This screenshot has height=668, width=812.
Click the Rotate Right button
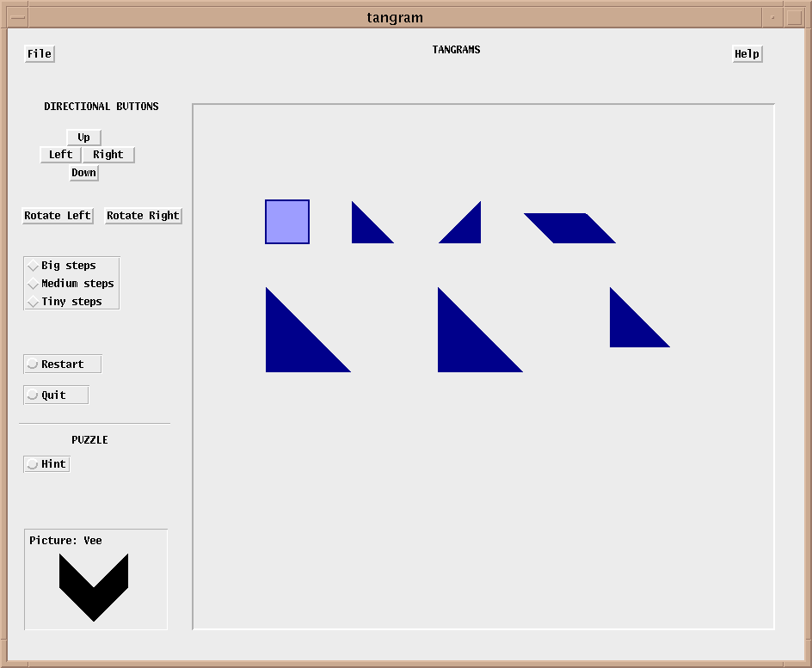[x=143, y=216]
